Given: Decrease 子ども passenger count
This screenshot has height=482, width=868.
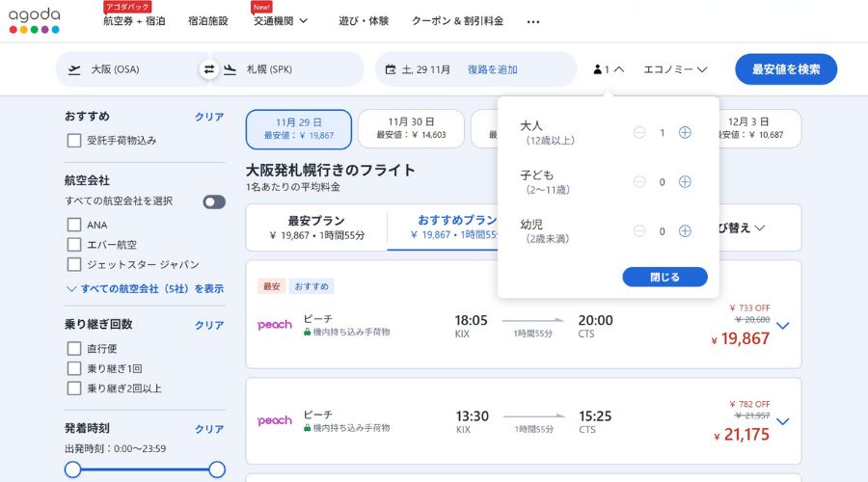Looking at the screenshot, I should [x=639, y=182].
